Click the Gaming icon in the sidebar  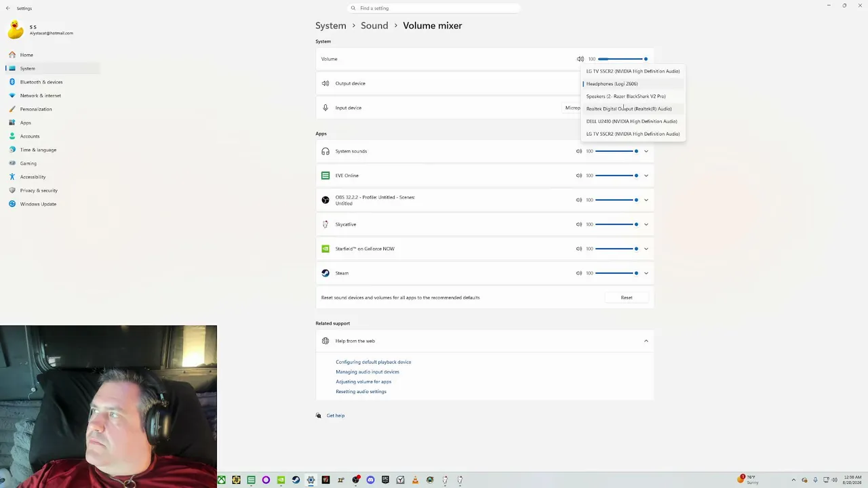(x=12, y=163)
